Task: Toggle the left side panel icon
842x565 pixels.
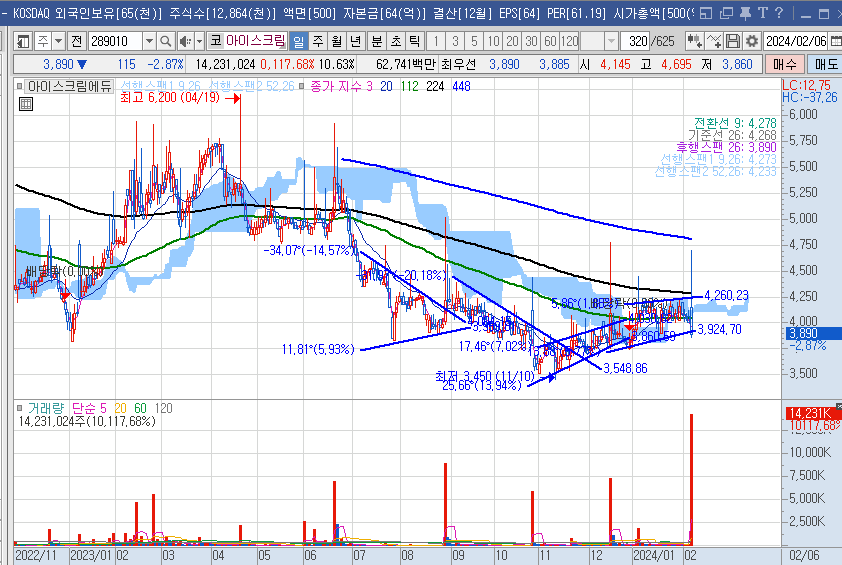Action: coord(23,41)
